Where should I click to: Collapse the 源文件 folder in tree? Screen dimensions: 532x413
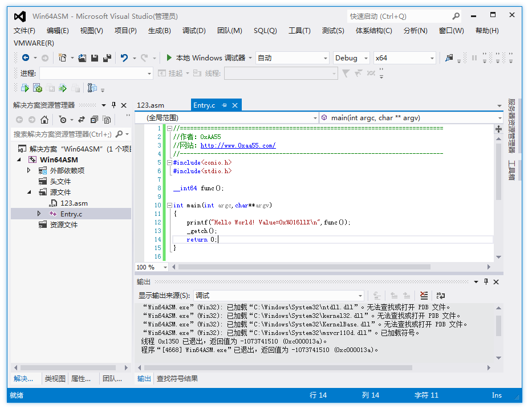click(29, 193)
